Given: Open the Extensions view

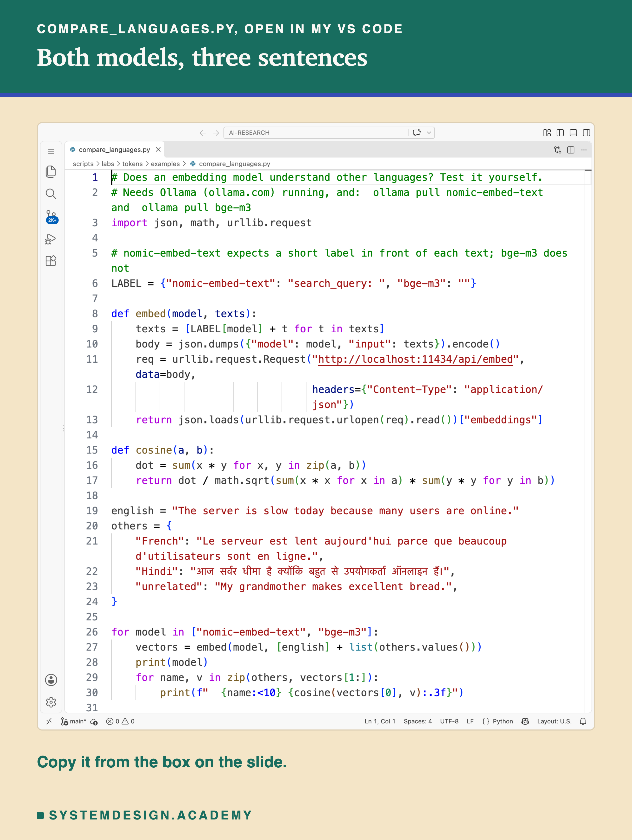Looking at the screenshot, I should click(51, 261).
